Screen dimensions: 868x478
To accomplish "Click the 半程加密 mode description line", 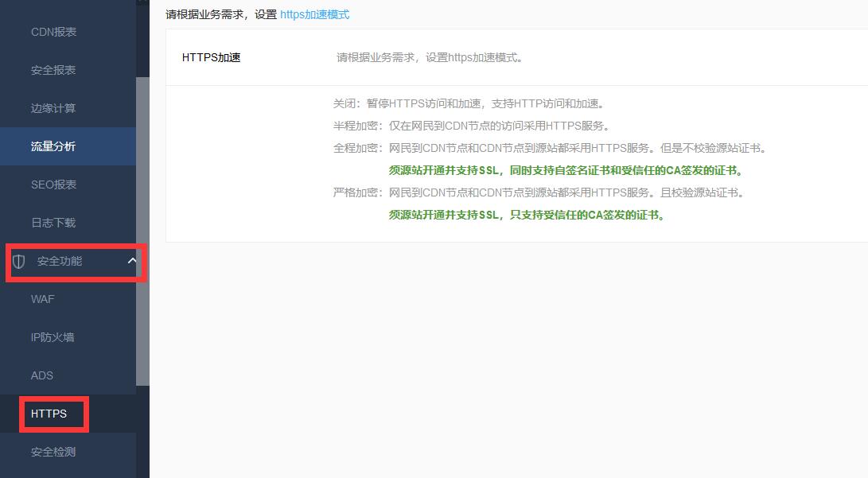I will tap(471, 126).
